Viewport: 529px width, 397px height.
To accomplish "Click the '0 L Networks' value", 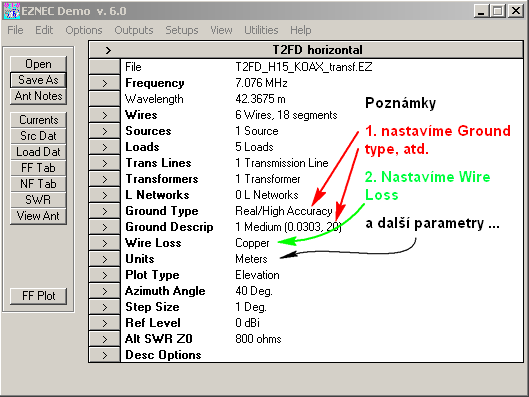I will pos(267,195).
